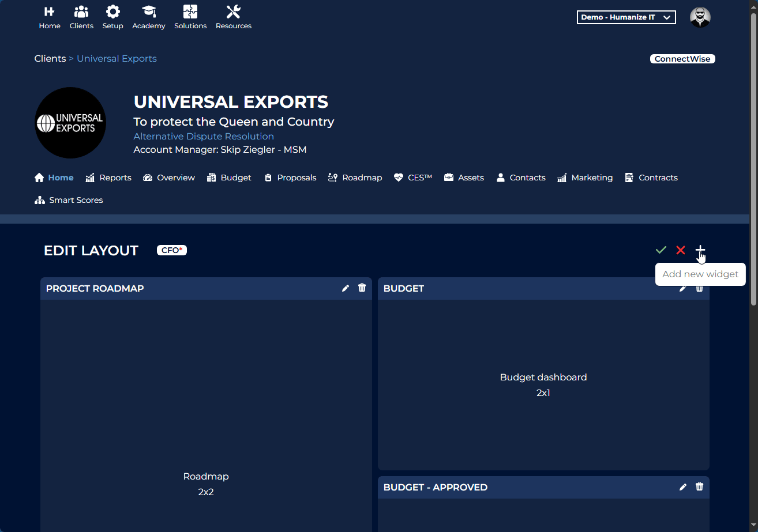Open the Smart Scores tab
758x532 pixels.
click(69, 200)
